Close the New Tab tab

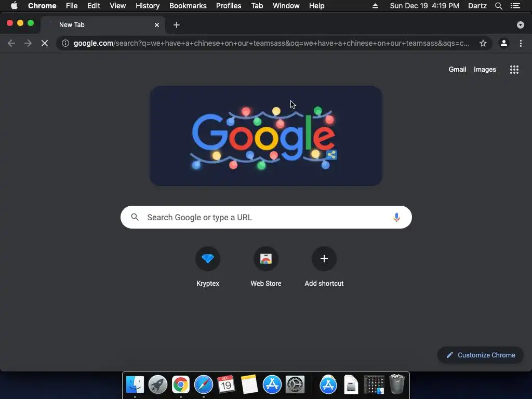click(x=157, y=25)
